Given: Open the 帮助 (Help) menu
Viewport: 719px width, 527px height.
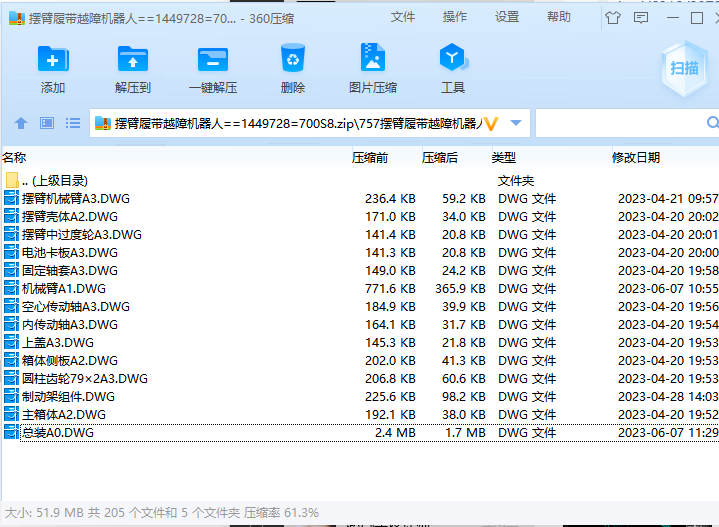Looking at the screenshot, I should coord(559,17).
